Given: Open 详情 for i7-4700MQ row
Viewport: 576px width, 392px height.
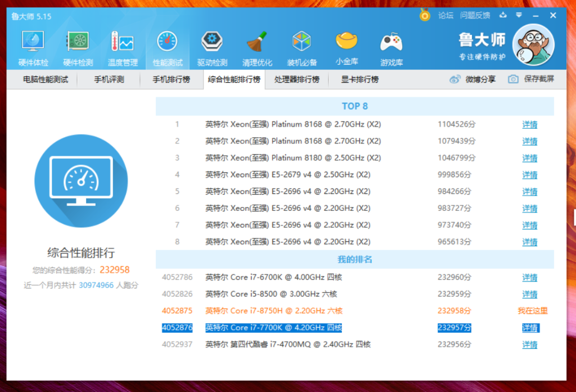Looking at the screenshot, I should coord(530,345).
